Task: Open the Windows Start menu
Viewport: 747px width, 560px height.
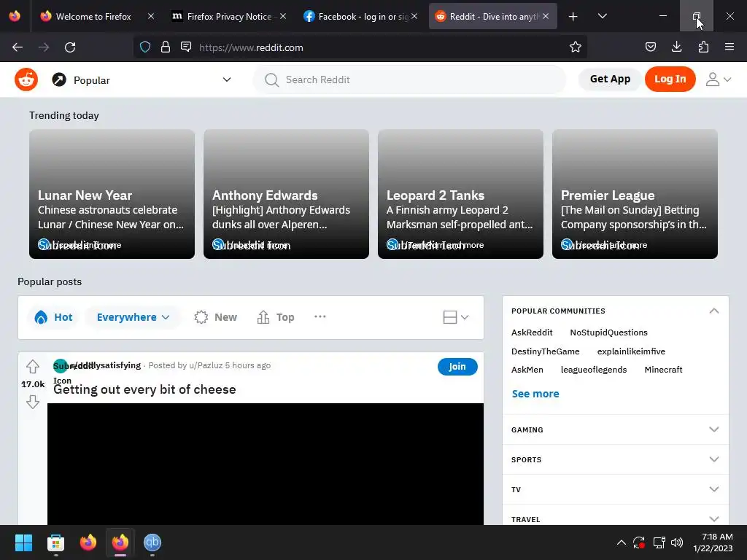Action: click(23, 542)
